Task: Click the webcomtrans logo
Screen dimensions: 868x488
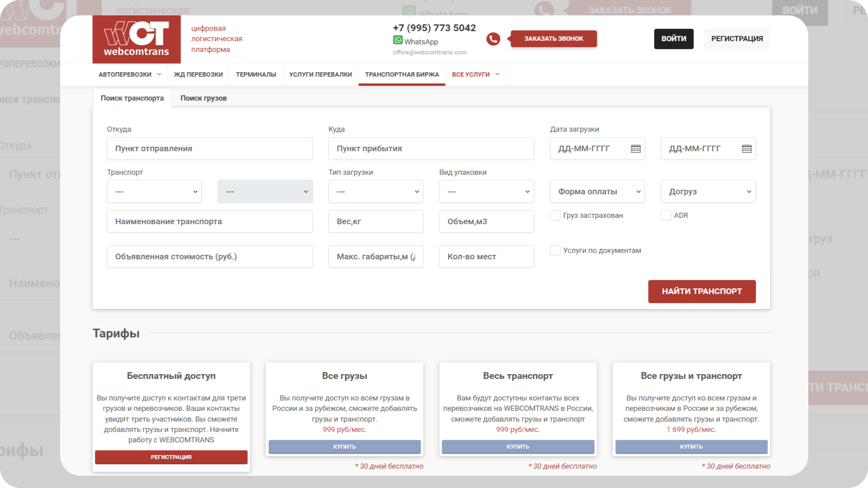Action: [x=137, y=39]
